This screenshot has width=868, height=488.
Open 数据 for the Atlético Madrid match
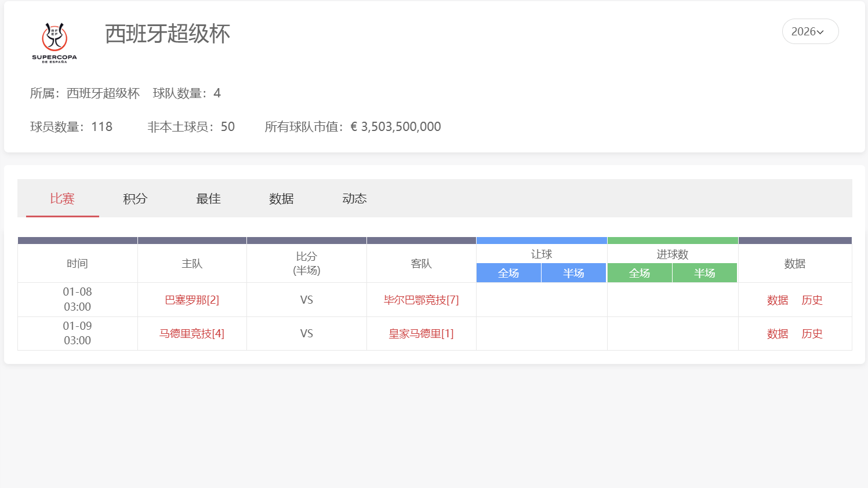click(x=777, y=334)
